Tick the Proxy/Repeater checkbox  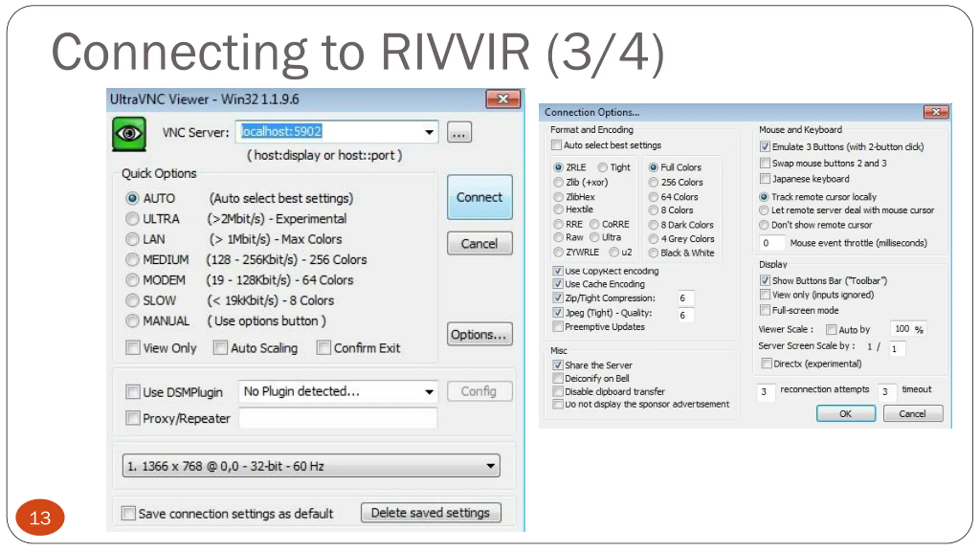point(133,418)
